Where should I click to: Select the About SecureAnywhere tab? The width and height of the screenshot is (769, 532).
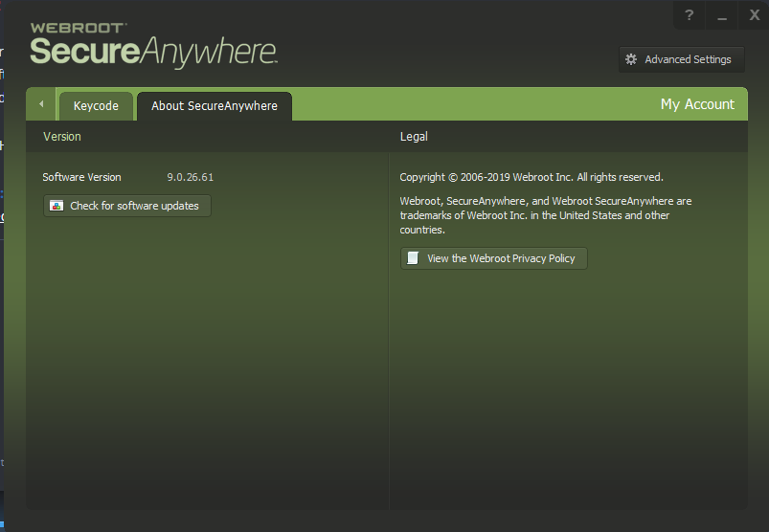tap(215, 106)
